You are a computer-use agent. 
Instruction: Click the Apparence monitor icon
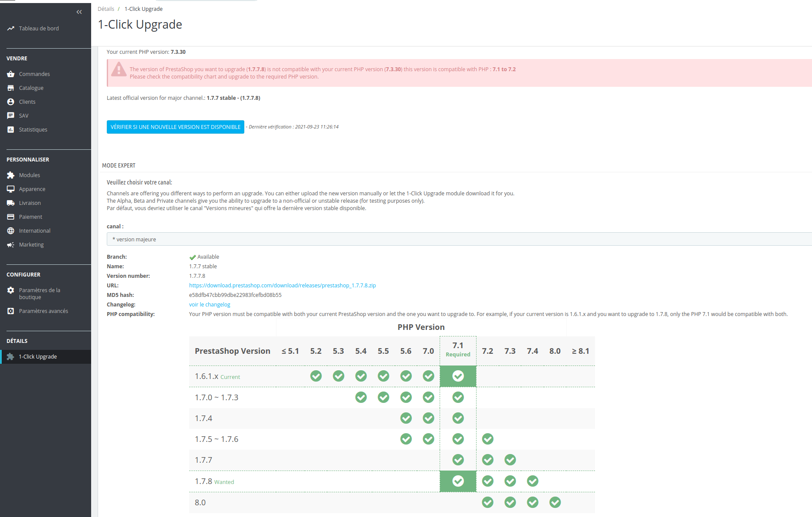(x=11, y=189)
